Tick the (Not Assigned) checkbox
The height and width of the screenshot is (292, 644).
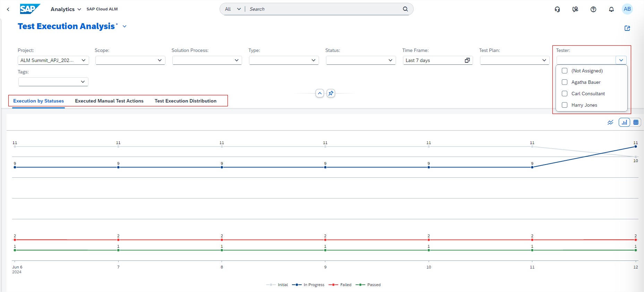point(565,71)
